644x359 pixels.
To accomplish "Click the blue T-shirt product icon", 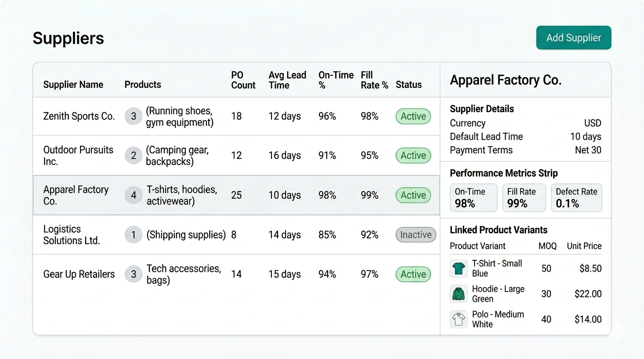I will click(459, 269).
